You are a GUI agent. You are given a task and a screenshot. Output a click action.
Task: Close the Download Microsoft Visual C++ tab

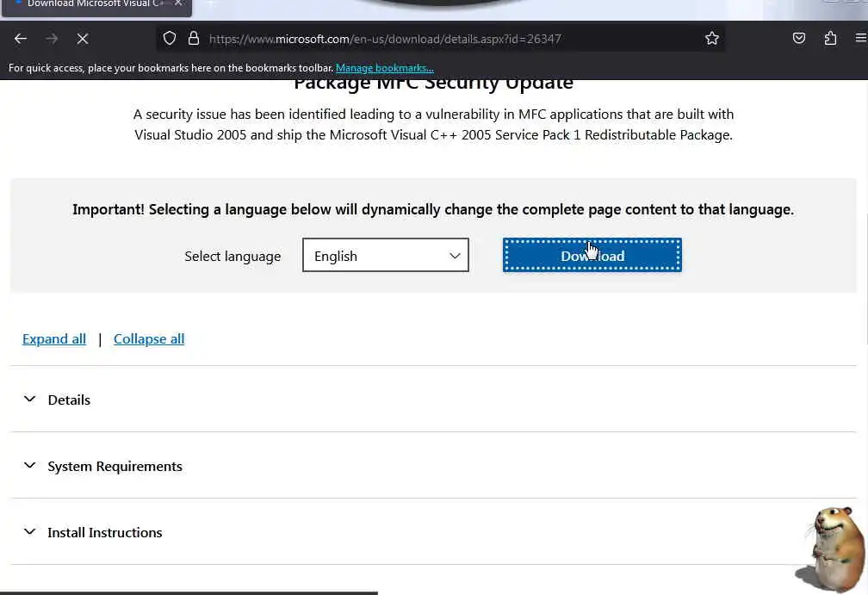click(178, 3)
